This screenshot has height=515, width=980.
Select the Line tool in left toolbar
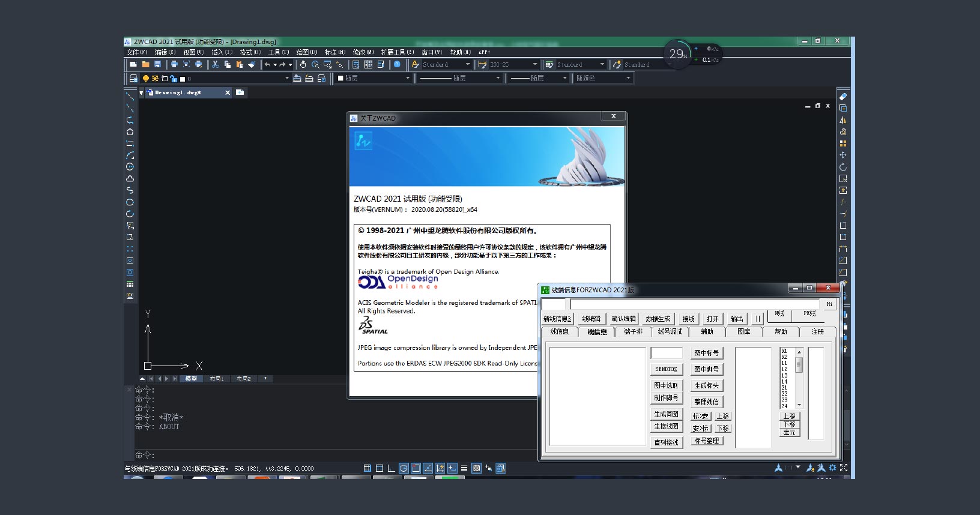tap(130, 97)
